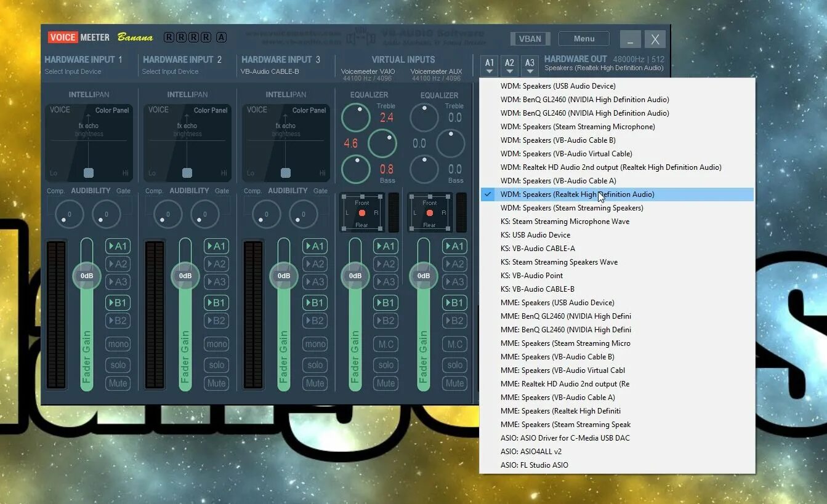Select WDM: Speakers (VB-Audio Cable B)
The height and width of the screenshot is (504, 827).
coord(617,140)
